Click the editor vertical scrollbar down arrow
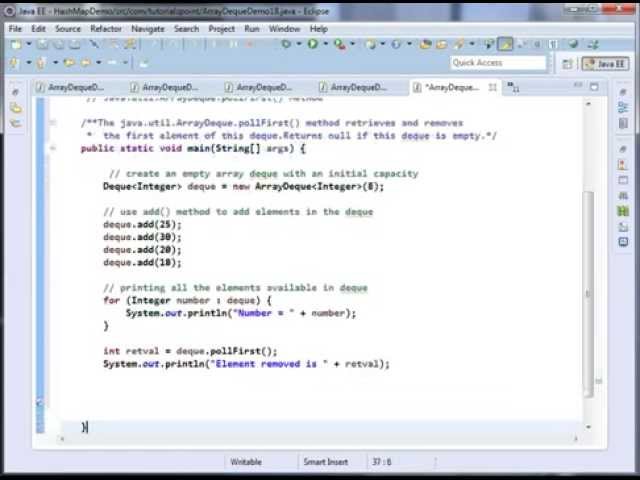Image resolution: width=640 pixels, height=480 pixels. tap(588, 427)
